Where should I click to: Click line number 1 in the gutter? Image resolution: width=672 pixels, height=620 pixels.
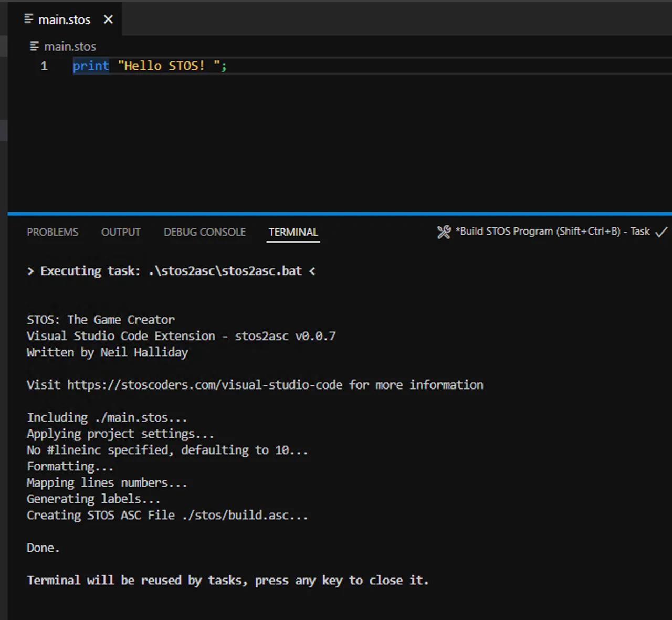click(x=44, y=66)
